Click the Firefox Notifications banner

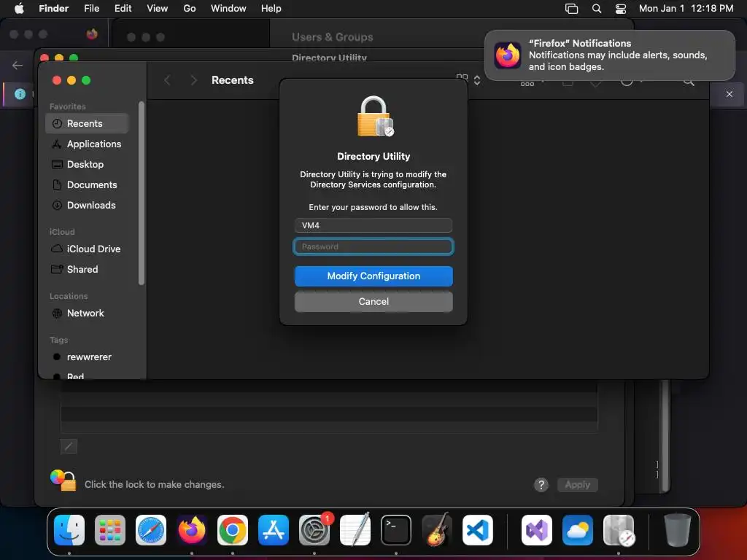coord(610,55)
